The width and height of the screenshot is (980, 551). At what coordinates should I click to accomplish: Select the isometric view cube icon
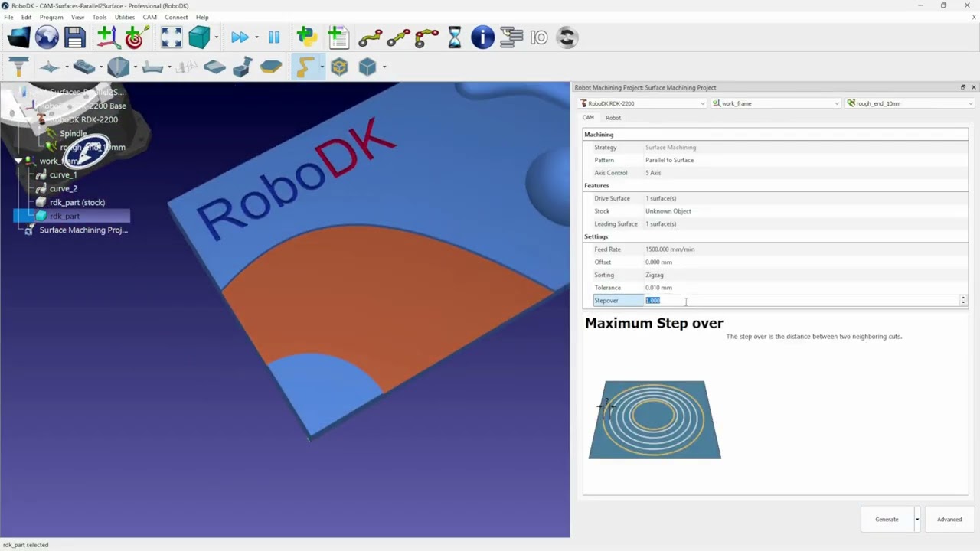pos(199,37)
